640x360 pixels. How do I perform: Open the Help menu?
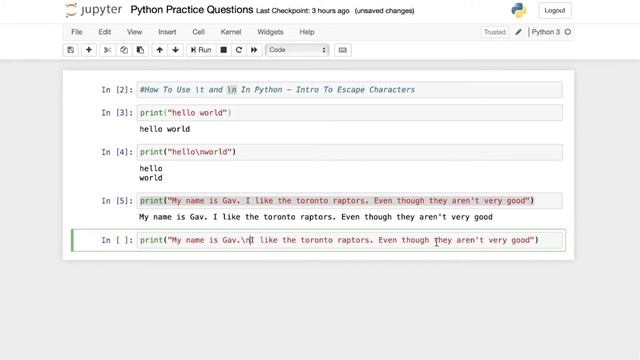pos(307,32)
